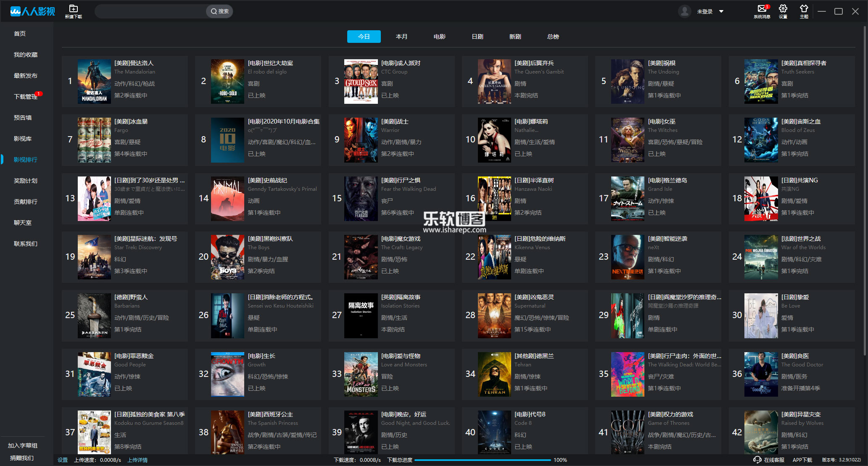The image size is (868, 466).
Task: Click title [日剧]共演NG
Action: click(x=799, y=180)
